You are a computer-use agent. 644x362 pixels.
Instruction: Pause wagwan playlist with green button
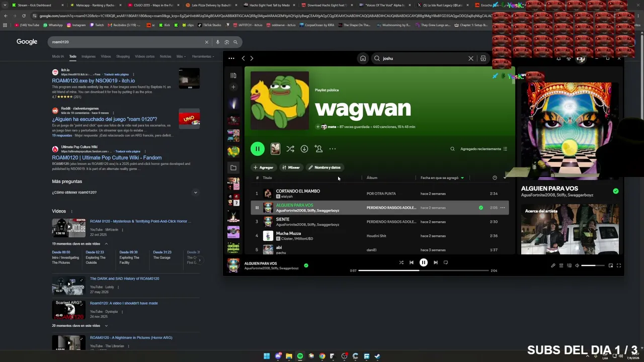pyautogui.click(x=257, y=149)
